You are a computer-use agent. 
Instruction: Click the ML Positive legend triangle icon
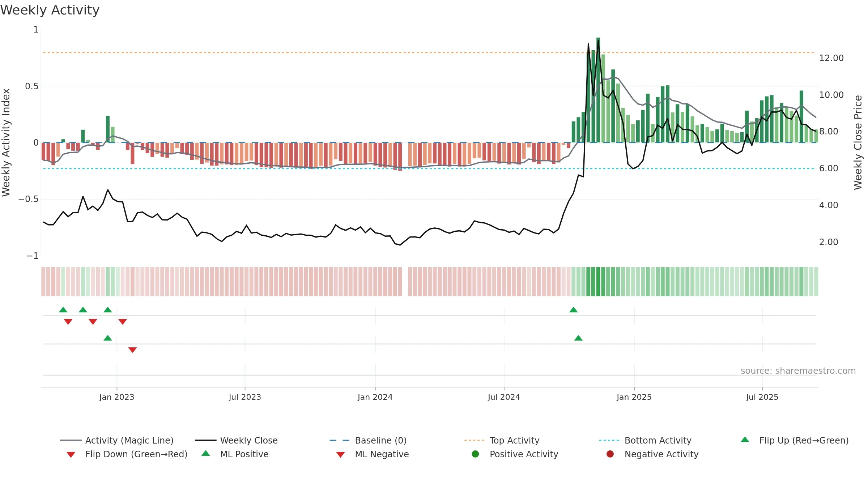coord(206,453)
